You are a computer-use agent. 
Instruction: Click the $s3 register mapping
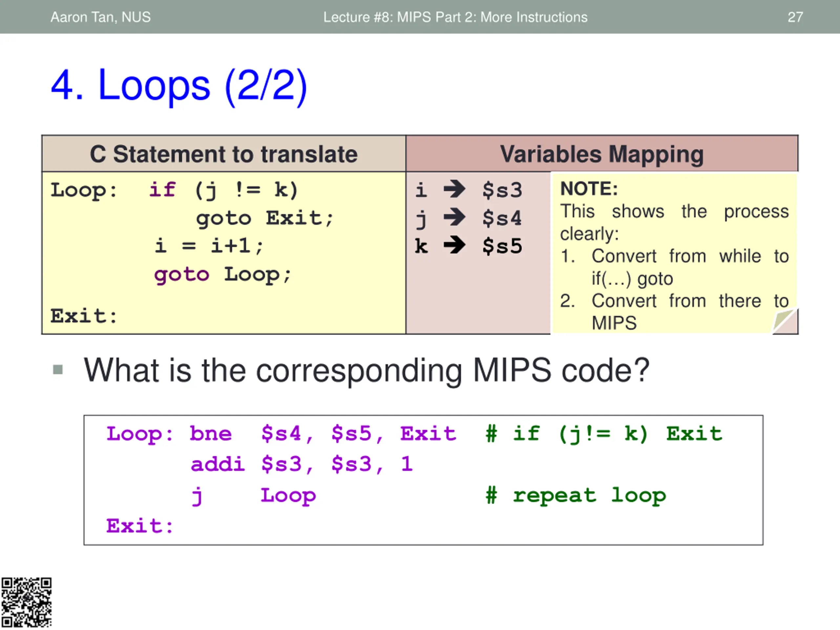tap(502, 190)
